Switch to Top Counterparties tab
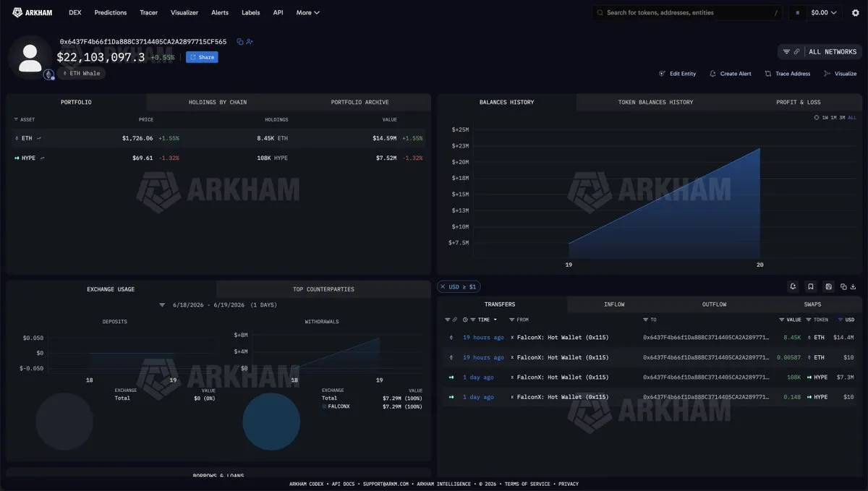This screenshot has width=868, height=491. [323, 289]
